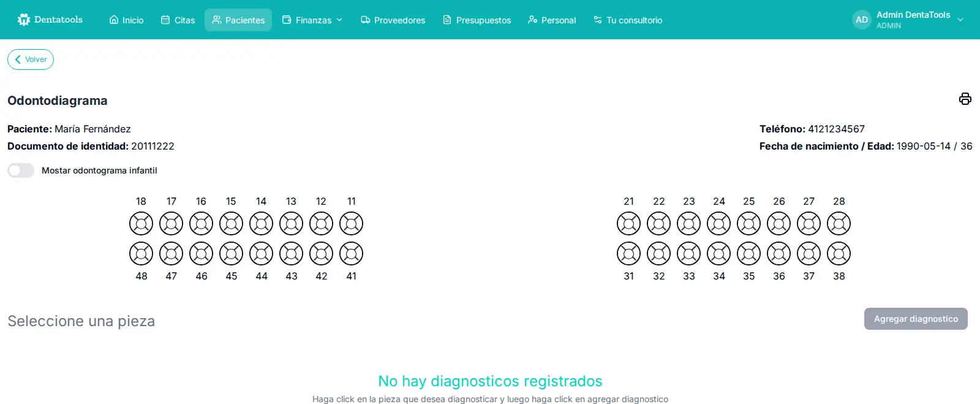Open the Pacientes section
The image size is (980, 404).
238,20
